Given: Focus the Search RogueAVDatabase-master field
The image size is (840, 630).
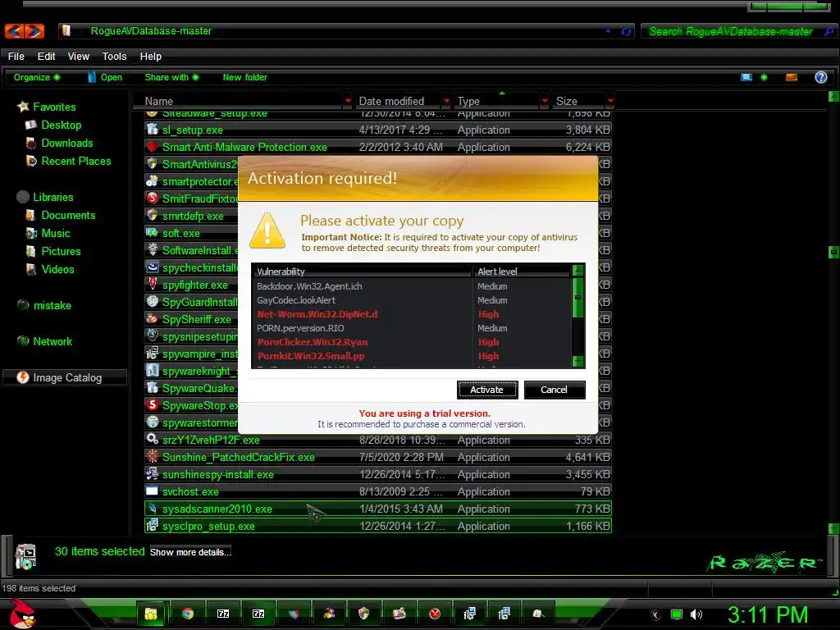Looking at the screenshot, I should (731, 31).
